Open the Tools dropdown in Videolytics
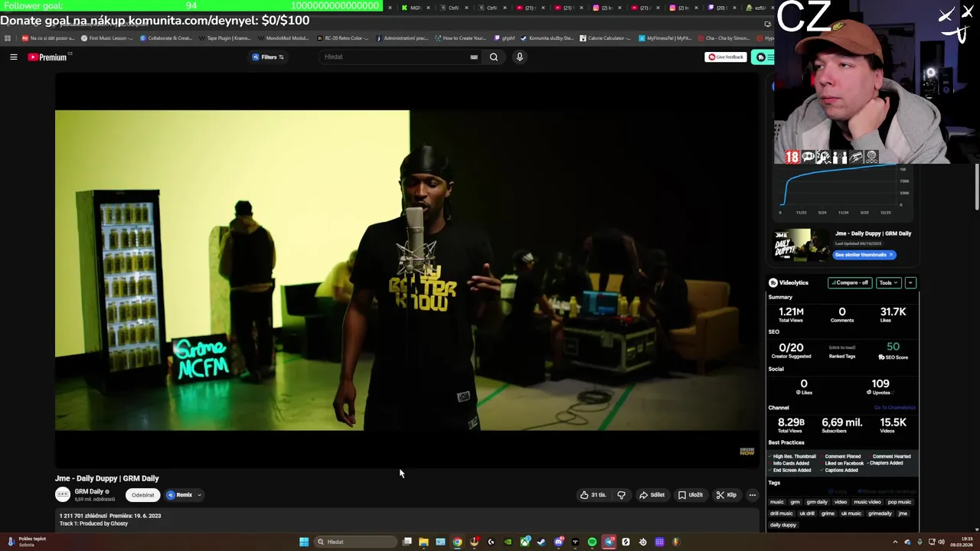The height and width of the screenshot is (551, 980). click(x=888, y=282)
